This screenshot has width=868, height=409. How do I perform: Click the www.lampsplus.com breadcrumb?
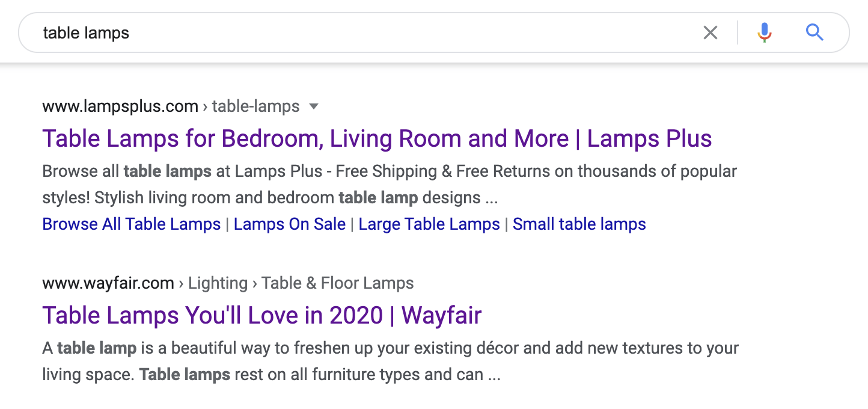click(120, 106)
